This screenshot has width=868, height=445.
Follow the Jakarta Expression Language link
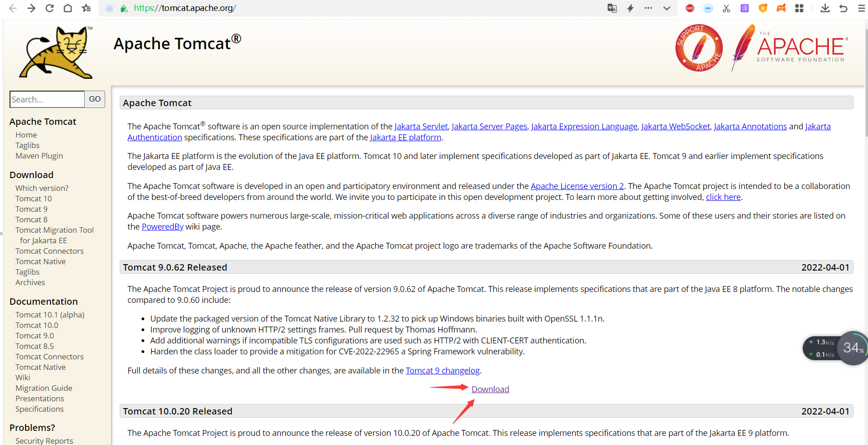point(584,127)
